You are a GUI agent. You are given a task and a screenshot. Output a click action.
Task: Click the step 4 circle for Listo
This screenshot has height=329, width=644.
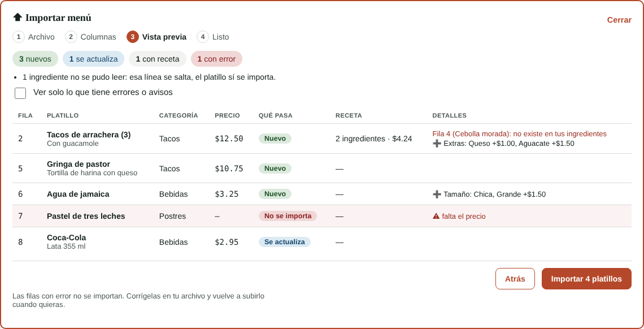(203, 37)
